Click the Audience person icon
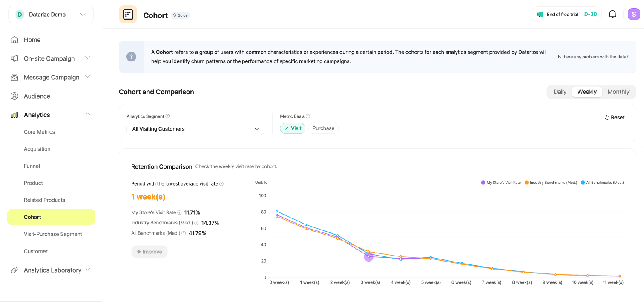 coord(14,96)
